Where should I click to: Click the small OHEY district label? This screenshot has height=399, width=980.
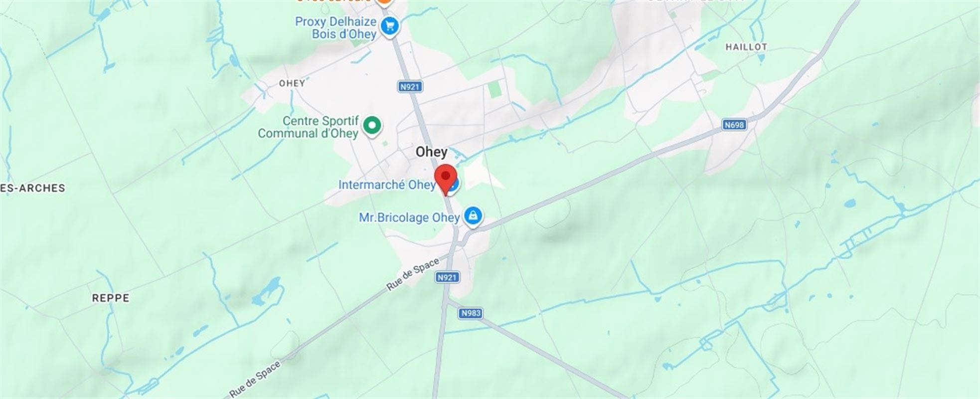pos(292,83)
